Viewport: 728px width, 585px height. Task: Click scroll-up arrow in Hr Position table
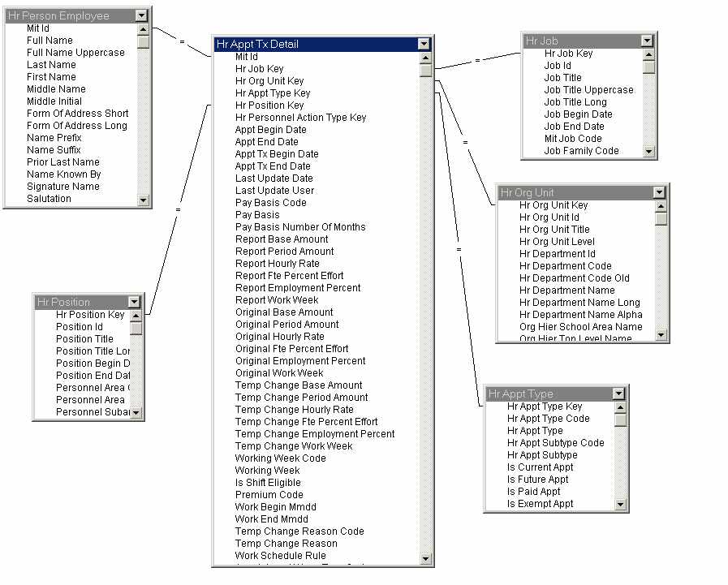pyautogui.click(x=136, y=316)
